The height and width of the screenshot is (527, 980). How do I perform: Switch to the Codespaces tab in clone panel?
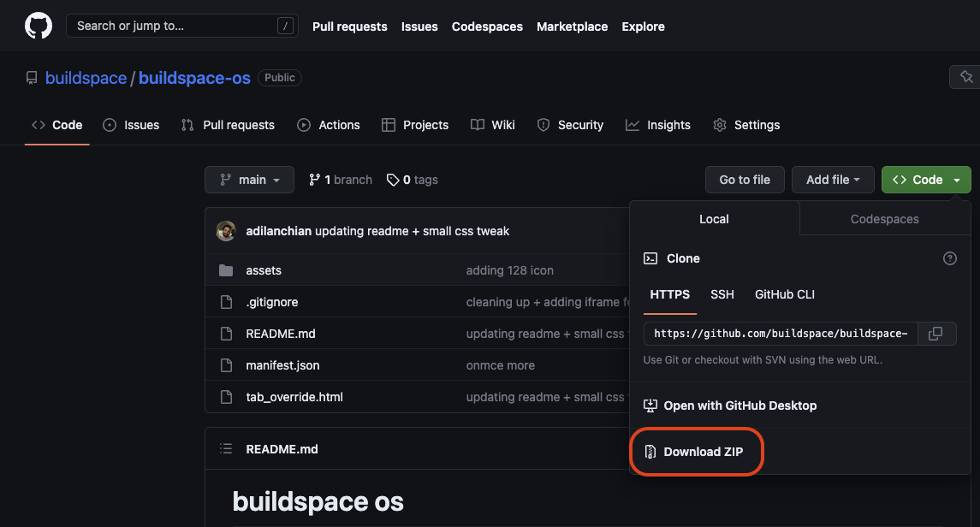pyautogui.click(x=885, y=219)
